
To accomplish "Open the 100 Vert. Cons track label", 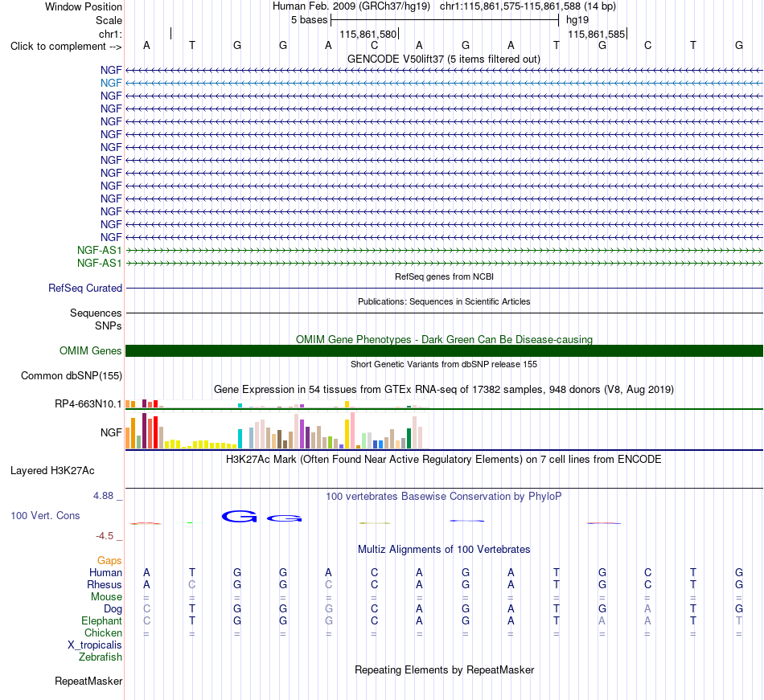I will [x=45, y=515].
